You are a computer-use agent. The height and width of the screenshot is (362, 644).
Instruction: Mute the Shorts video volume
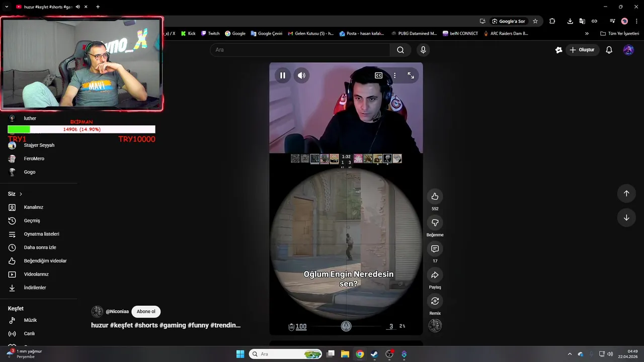click(301, 75)
